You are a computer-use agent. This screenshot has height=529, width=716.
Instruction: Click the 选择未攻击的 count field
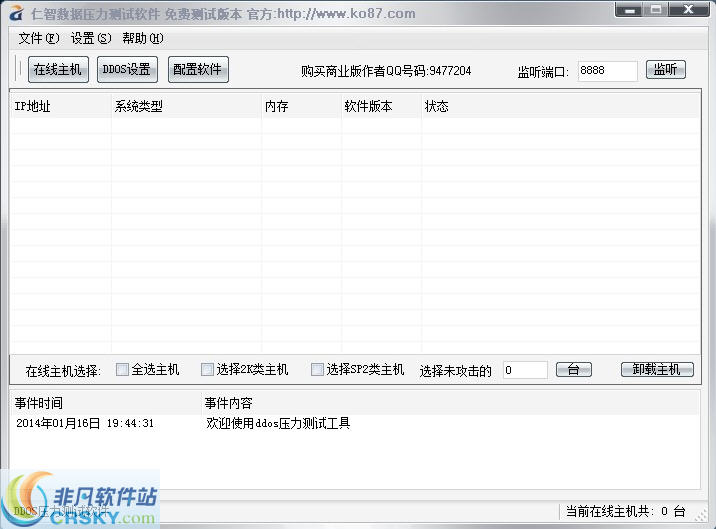pyautogui.click(x=525, y=370)
